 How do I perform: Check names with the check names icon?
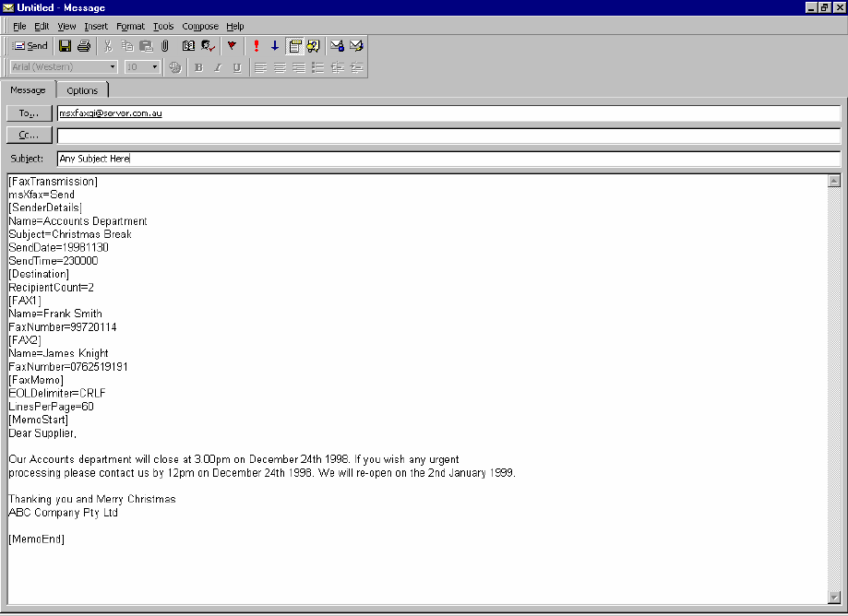(208, 46)
